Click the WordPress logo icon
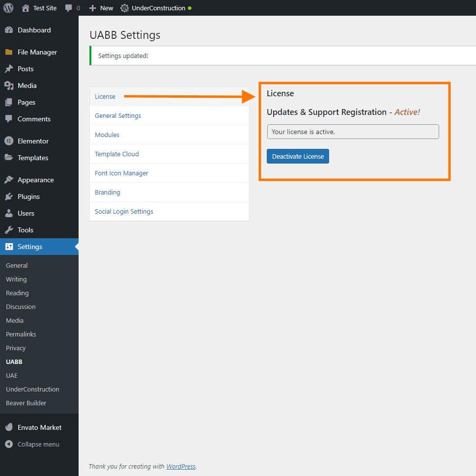Viewport: 476px width, 476px height. [8, 8]
